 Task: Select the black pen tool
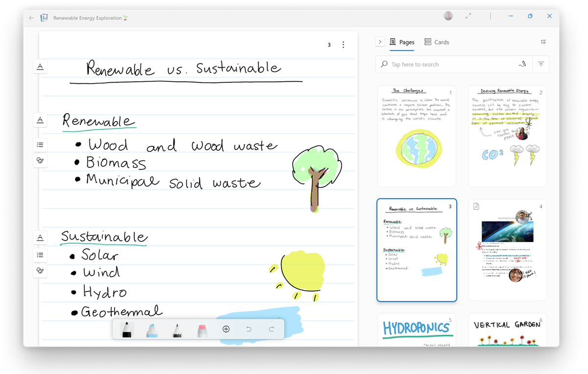126,329
